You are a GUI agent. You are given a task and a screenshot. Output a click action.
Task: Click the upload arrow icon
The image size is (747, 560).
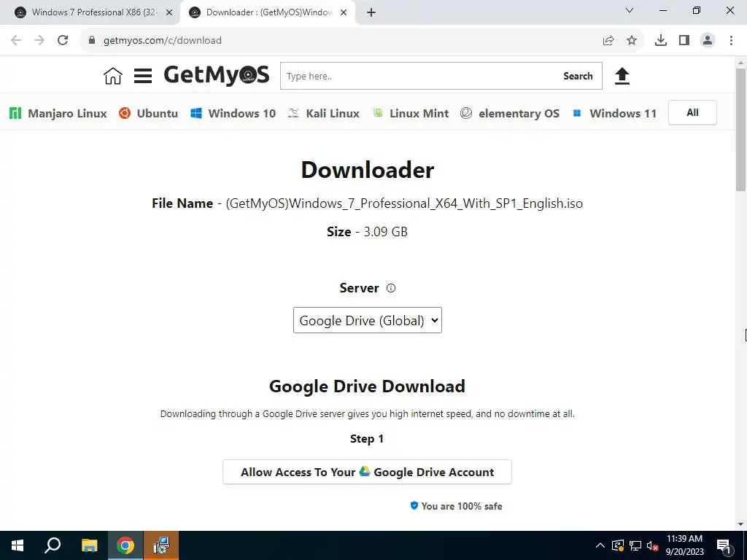pyautogui.click(x=622, y=76)
